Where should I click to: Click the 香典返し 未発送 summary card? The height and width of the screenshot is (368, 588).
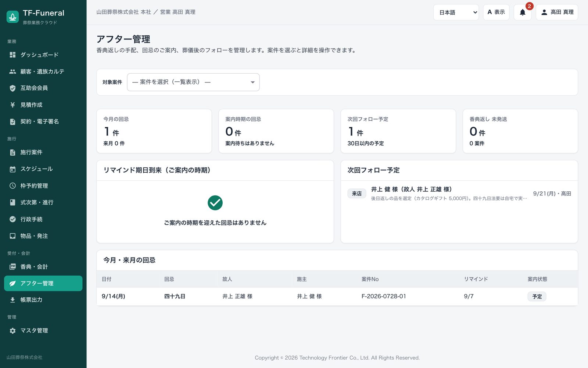[x=520, y=131]
